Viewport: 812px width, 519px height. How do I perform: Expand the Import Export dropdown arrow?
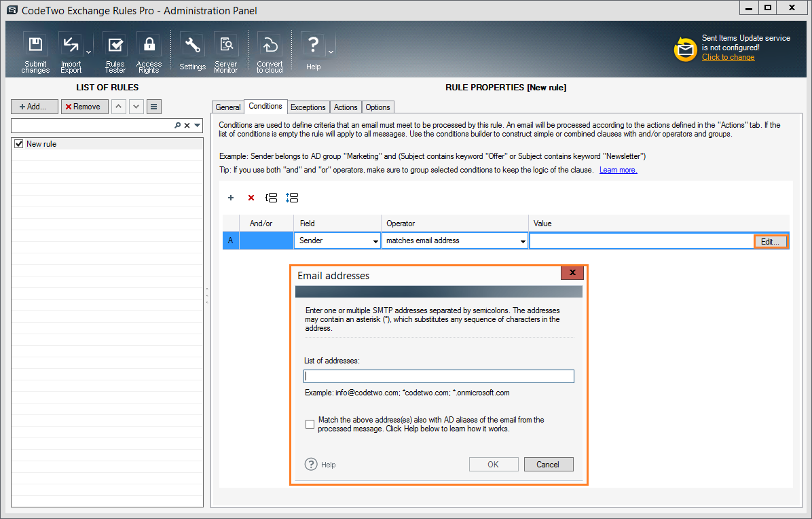(x=88, y=52)
